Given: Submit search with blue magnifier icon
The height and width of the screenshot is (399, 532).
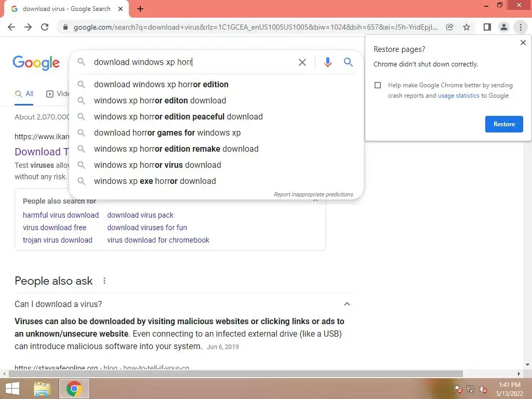Looking at the screenshot, I should (348, 62).
